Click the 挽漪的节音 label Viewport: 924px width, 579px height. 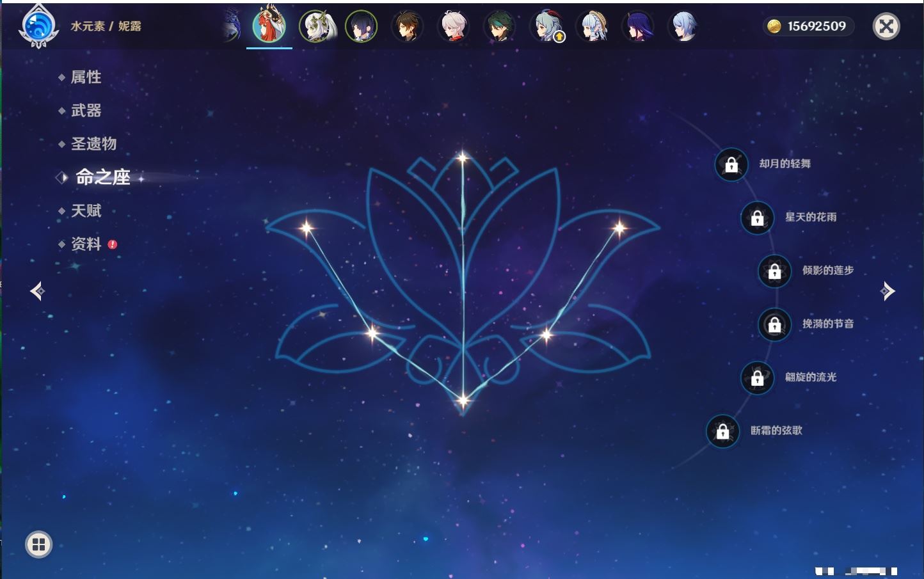828,324
